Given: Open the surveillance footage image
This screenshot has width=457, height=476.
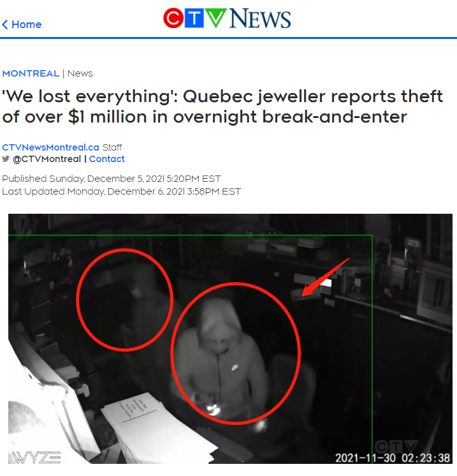Looking at the screenshot, I should click(x=230, y=338).
